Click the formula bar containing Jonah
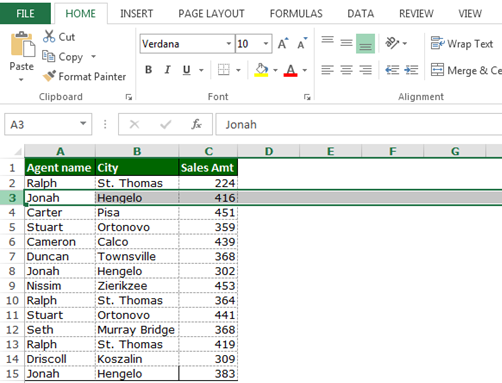 click(359, 124)
